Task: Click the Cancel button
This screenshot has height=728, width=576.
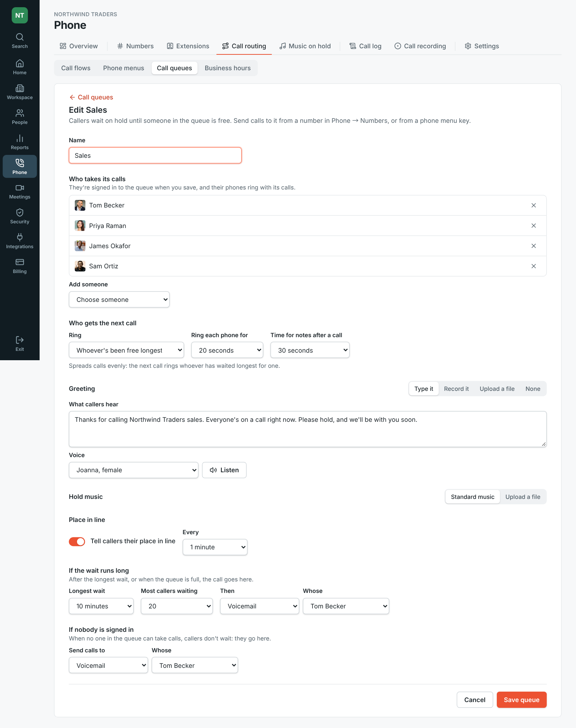Action: [475, 700]
